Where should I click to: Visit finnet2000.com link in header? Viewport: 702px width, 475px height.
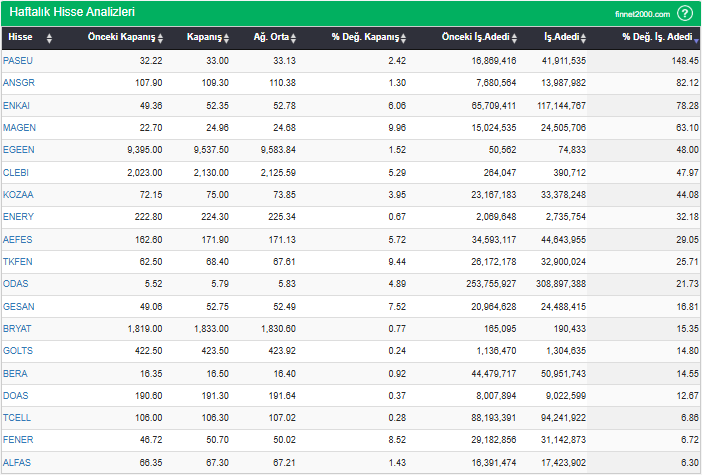tap(642, 14)
